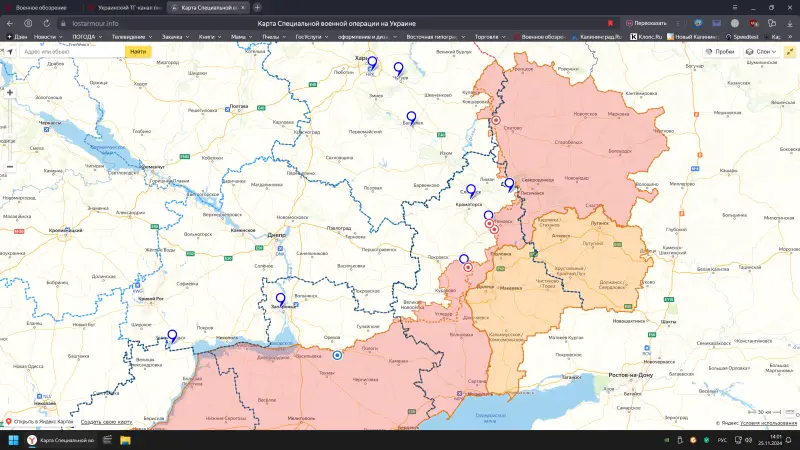
Task: Toggle Пробки traffic layer
Action: tap(720, 51)
